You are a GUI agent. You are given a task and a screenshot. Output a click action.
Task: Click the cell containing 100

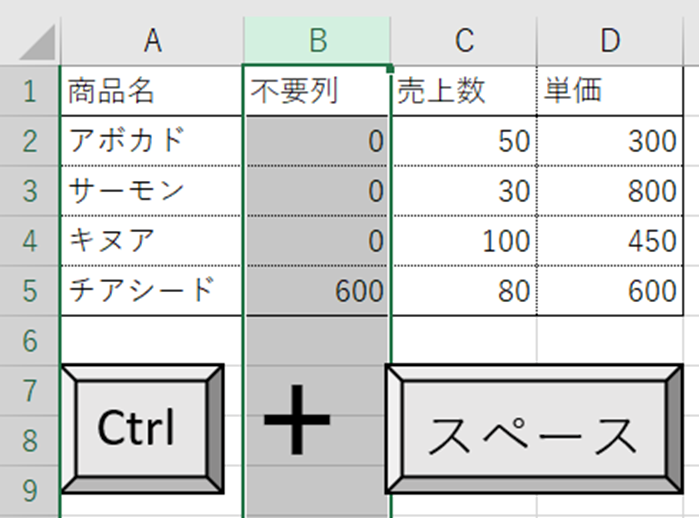pos(464,240)
